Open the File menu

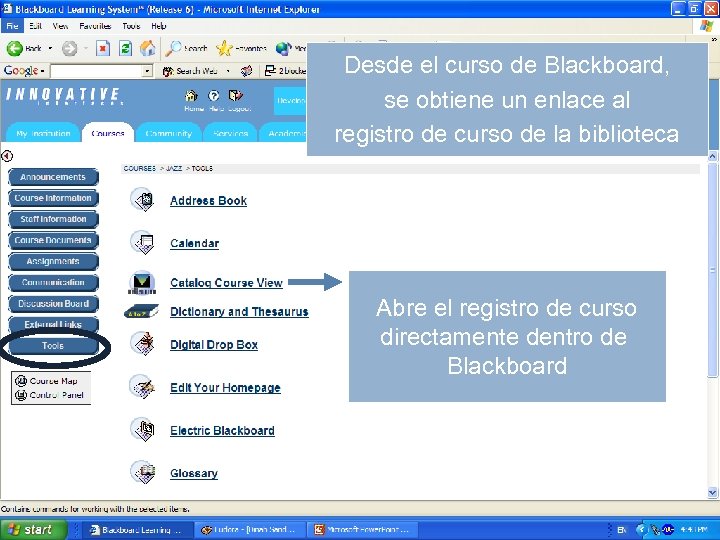pyautogui.click(x=12, y=26)
